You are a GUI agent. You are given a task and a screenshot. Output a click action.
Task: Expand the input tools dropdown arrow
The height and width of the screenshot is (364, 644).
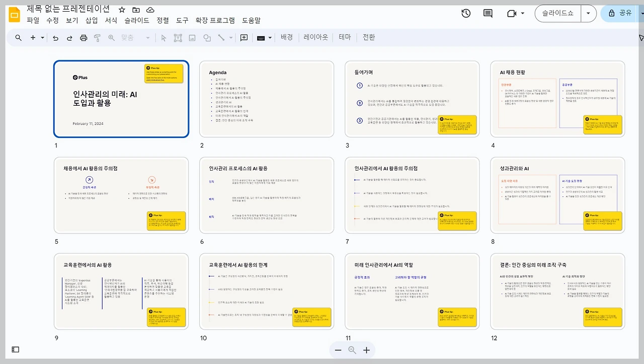pyautogui.click(x=270, y=38)
